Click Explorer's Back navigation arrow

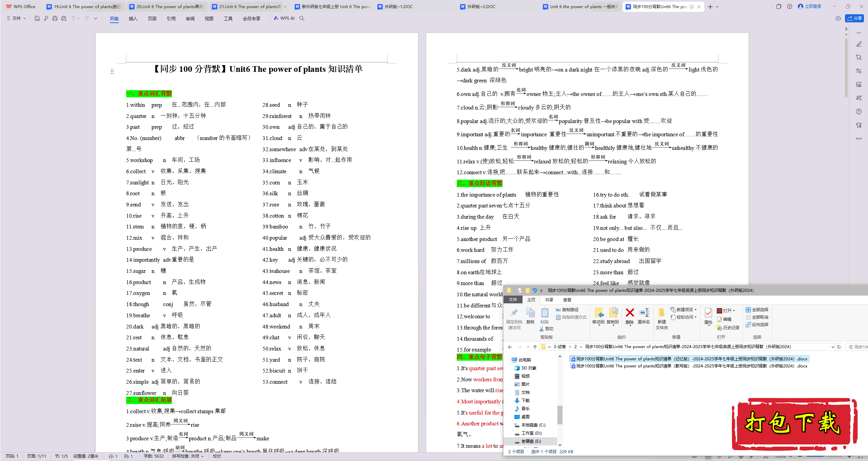[510, 347]
